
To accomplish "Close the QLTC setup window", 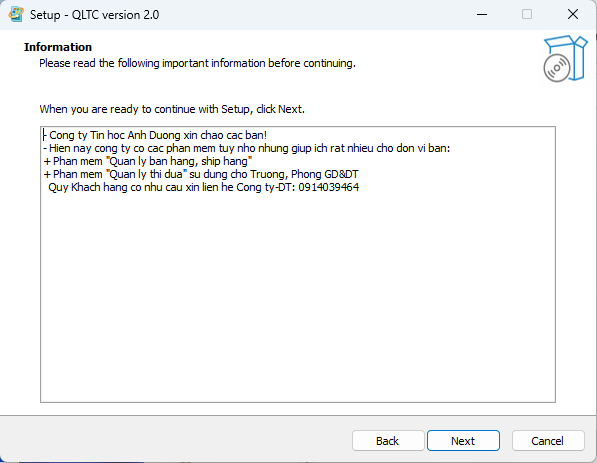I will tap(573, 14).
